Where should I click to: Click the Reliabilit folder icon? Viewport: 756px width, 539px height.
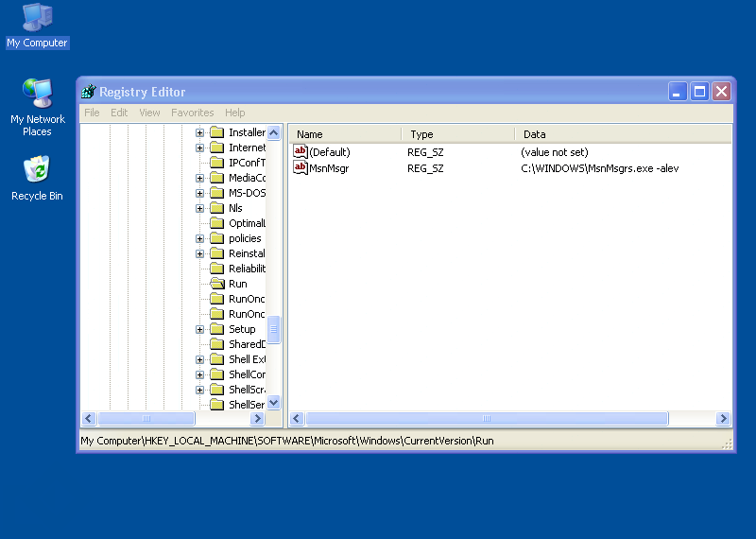pyautogui.click(x=217, y=269)
